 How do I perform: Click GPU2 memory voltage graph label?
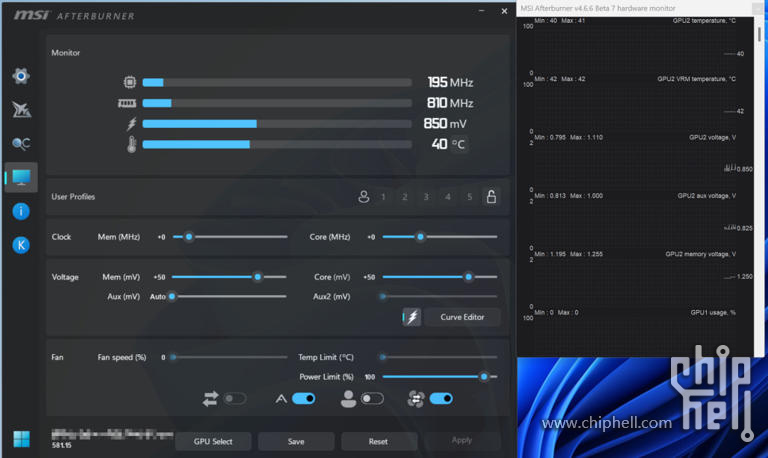[700, 254]
